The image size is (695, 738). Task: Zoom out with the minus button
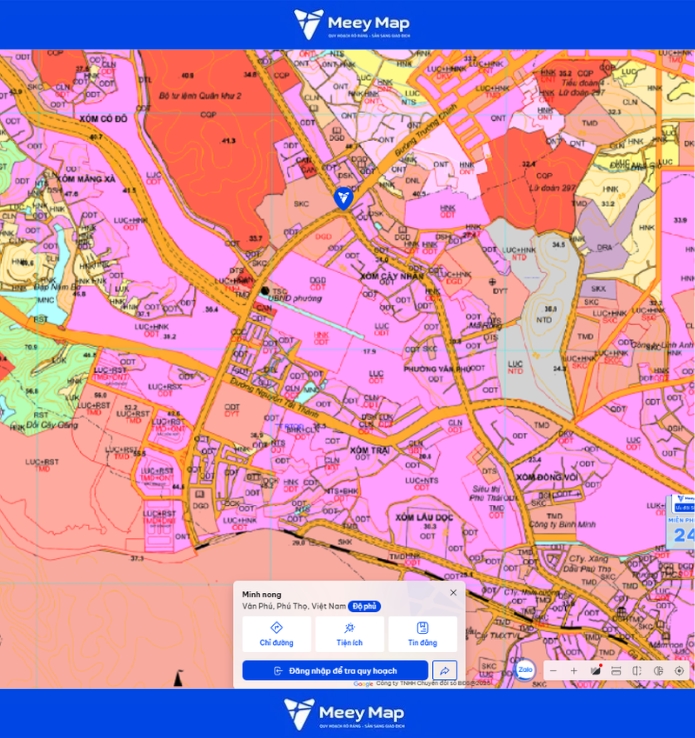click(553, 671)
